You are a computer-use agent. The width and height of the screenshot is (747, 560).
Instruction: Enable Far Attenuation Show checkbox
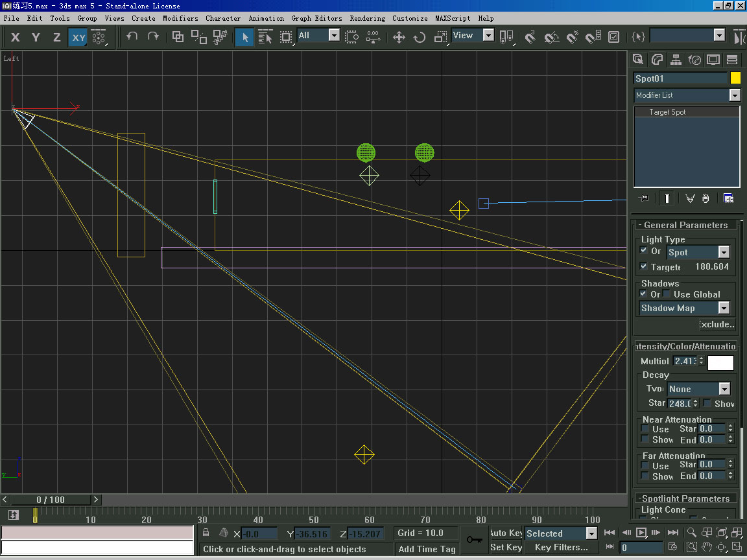(645, 476)
